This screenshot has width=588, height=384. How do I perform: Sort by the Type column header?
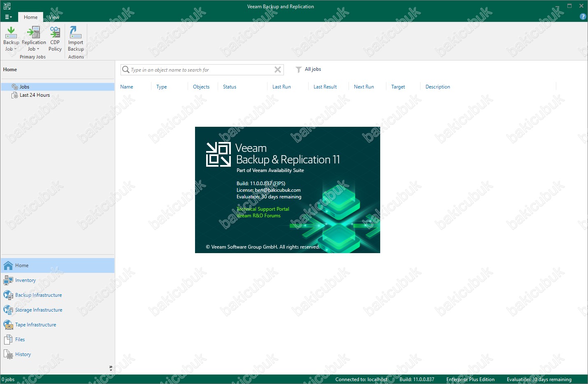point(161,87)
